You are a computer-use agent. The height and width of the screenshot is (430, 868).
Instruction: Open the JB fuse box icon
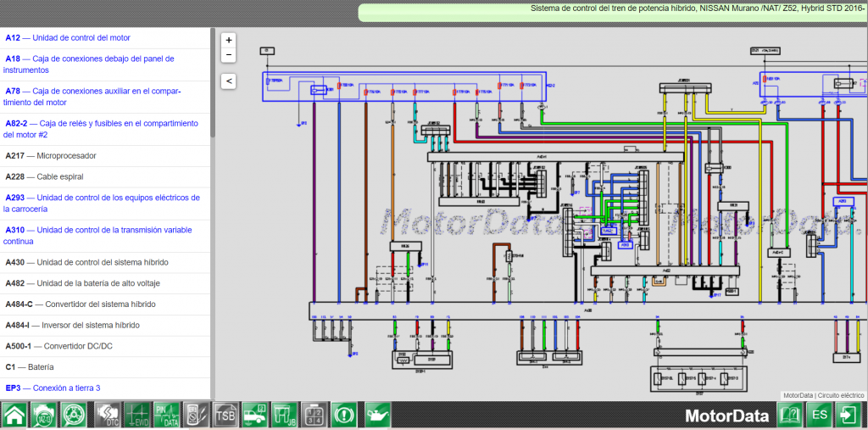tap(285, 415)
